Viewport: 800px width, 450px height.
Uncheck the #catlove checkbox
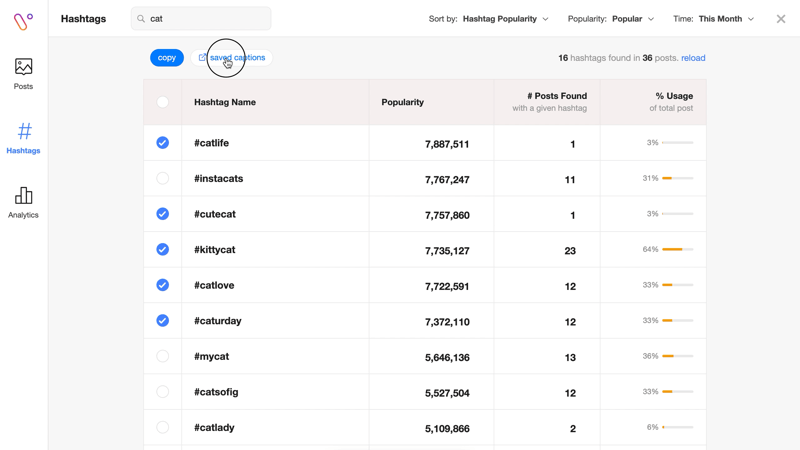point(163,285)
